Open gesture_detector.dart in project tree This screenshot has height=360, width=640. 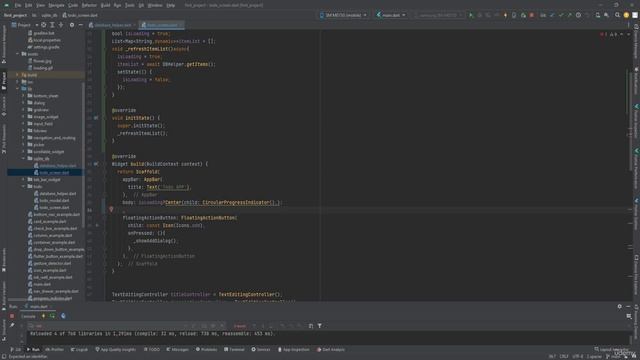pos(52,263)
